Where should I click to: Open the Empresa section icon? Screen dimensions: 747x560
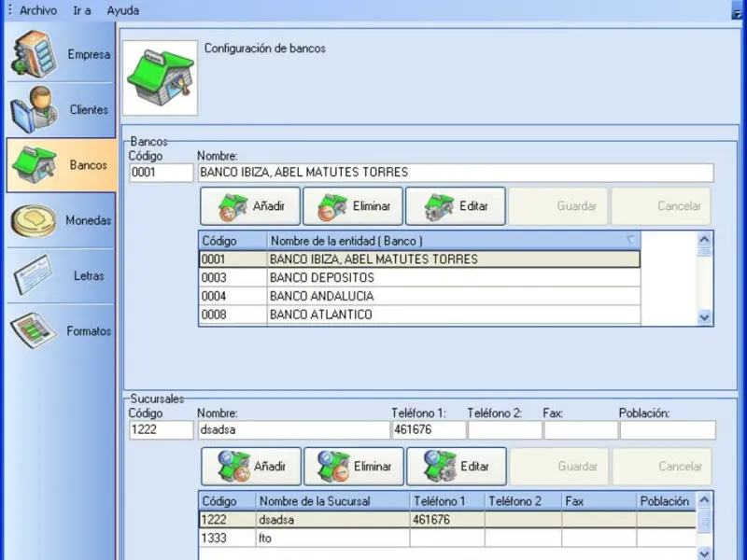pyautogui.click(x=35, y=54)
